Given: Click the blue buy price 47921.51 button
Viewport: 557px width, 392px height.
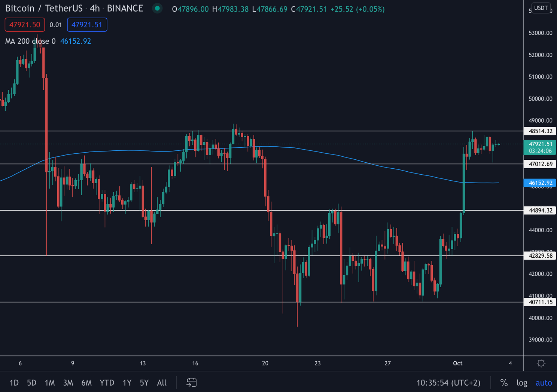Looking at the screenshot, I should point(87,25).
